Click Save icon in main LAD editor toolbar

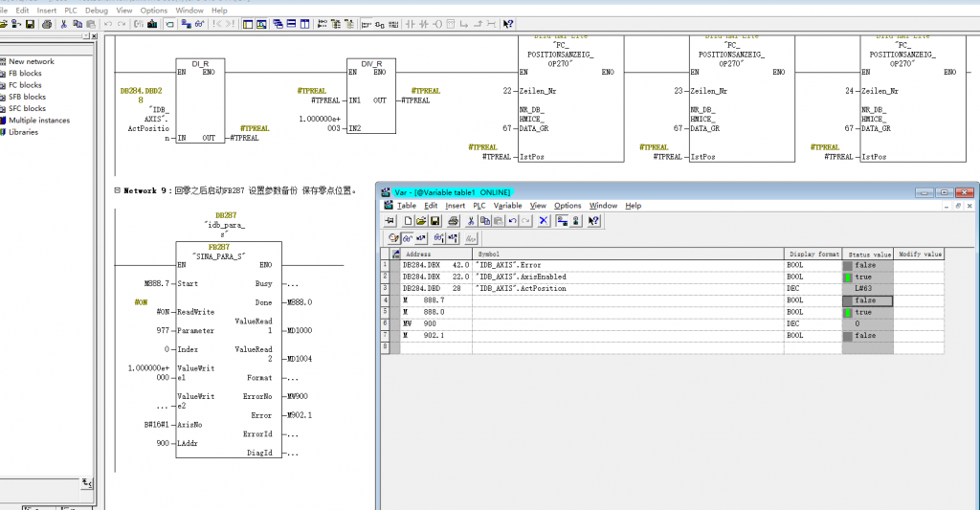click(30, 24)
